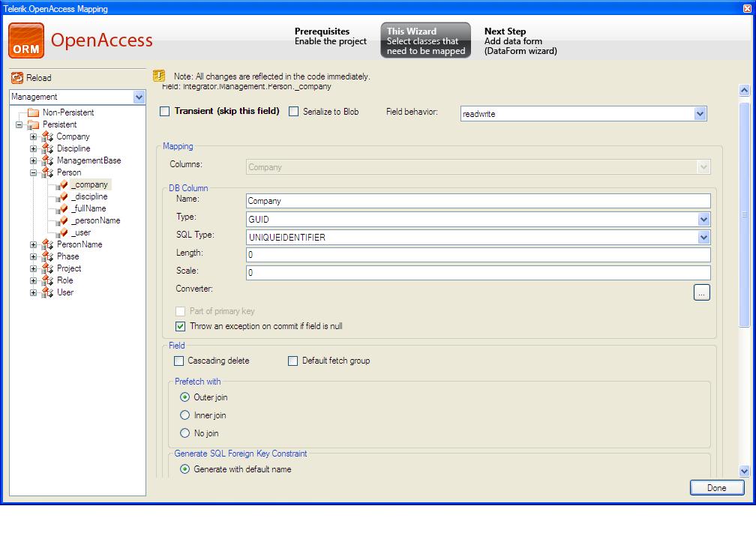Select the _discipline field in tree
The width and height of the screenshot is (756, 542).
[89, 196]
